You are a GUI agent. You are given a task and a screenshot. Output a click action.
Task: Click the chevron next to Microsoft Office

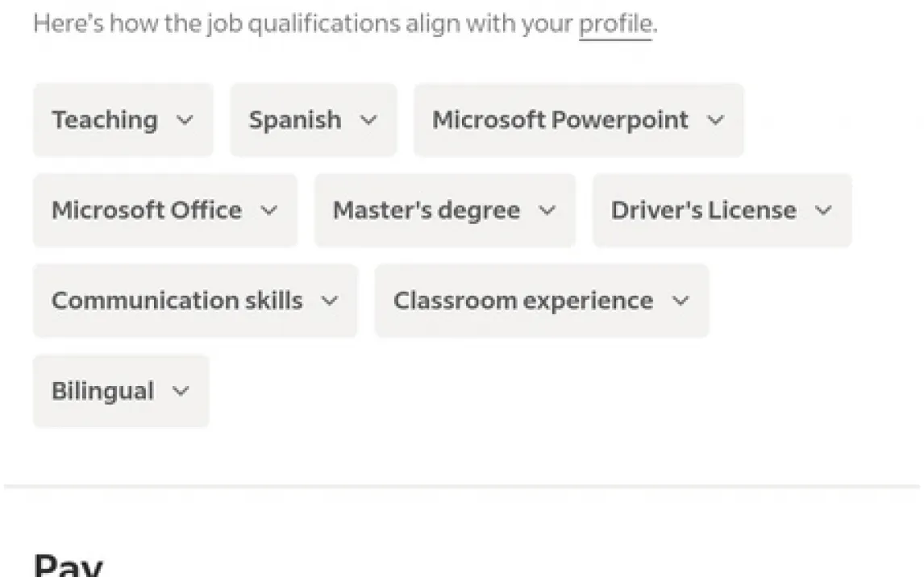(269, 210)
